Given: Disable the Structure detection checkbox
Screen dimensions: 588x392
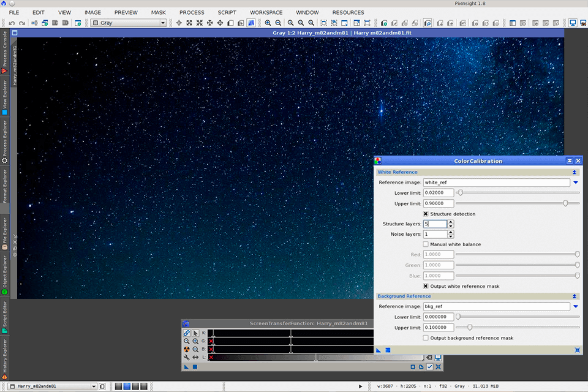Looking at the screenshot, I should [426, 214].
